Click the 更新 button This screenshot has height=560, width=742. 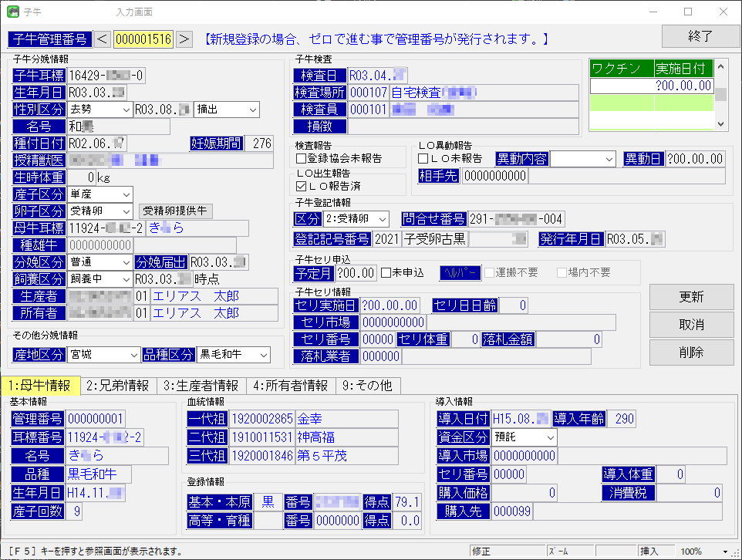(x=691, y=297)
